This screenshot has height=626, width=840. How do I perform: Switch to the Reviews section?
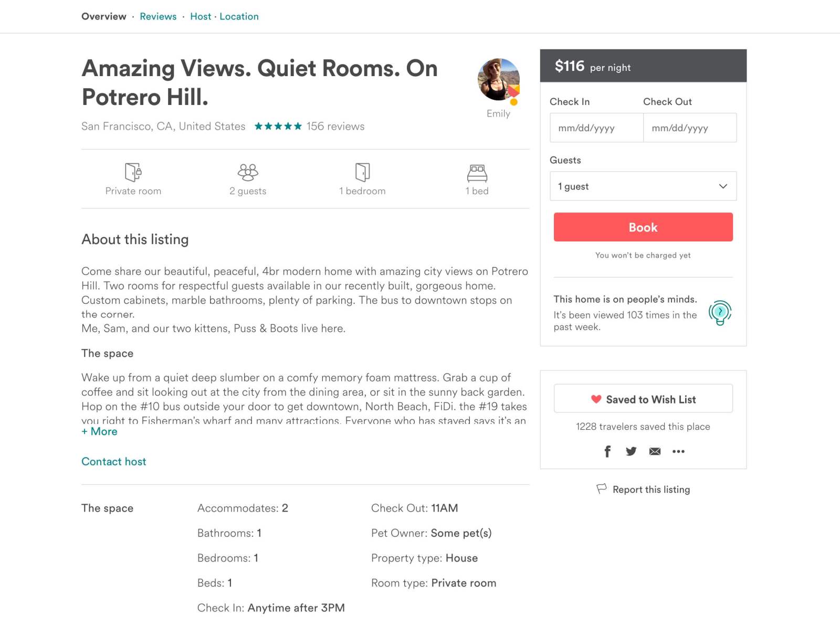point(157,16)
